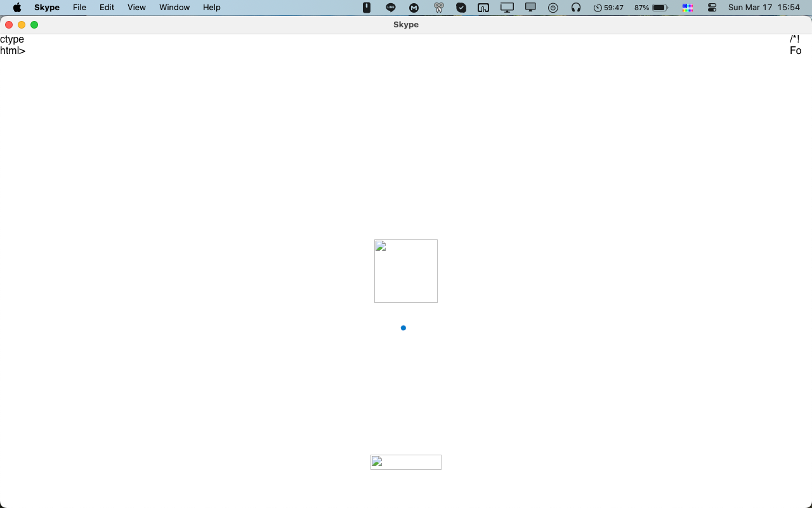812x508 pixels.
Task: Click the colorful grid menu bar icon
Action: coord(687,8)
